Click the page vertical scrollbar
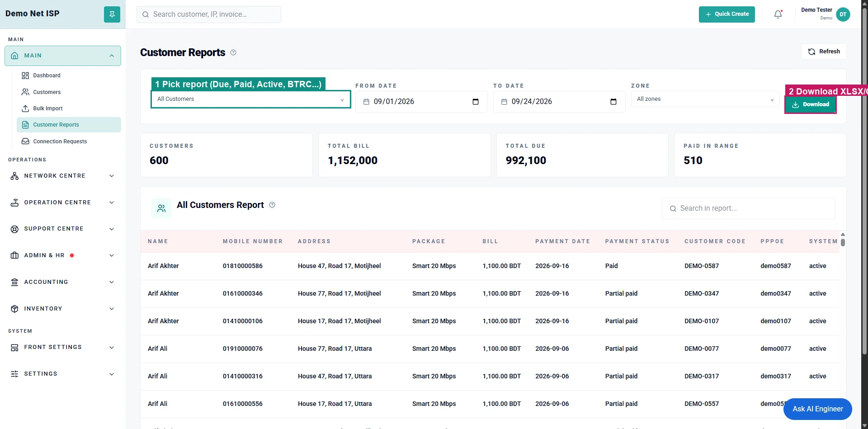 click(864, 181)
